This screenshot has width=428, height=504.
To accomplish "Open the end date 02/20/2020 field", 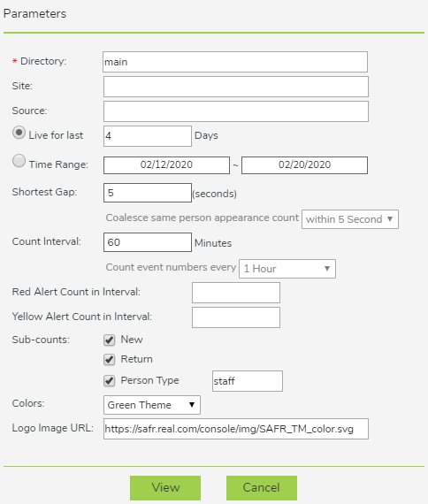I will point(304,165).
